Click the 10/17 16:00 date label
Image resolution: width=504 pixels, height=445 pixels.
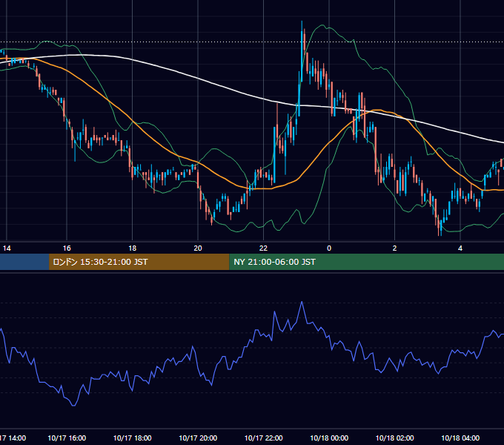(x=67, y=438)
